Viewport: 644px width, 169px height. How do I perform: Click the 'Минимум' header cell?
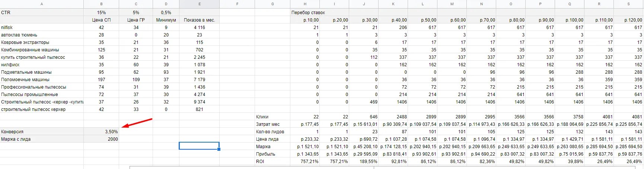tap(166, 20)
